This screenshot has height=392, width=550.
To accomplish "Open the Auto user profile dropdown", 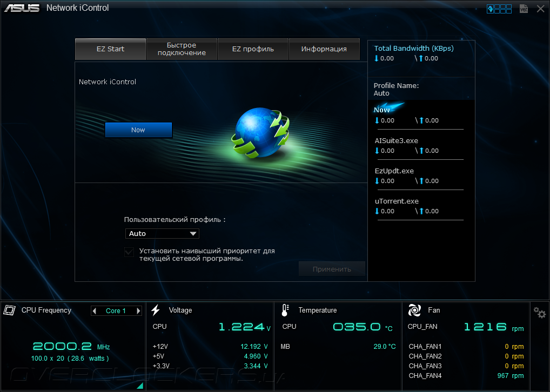I will click(x=162, y=233).
